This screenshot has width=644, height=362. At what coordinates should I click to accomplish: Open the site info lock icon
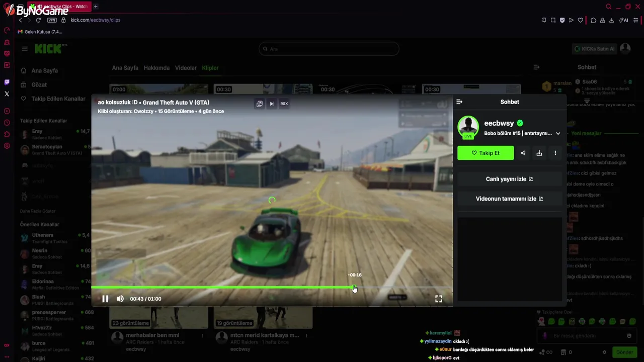click(63, 20)
